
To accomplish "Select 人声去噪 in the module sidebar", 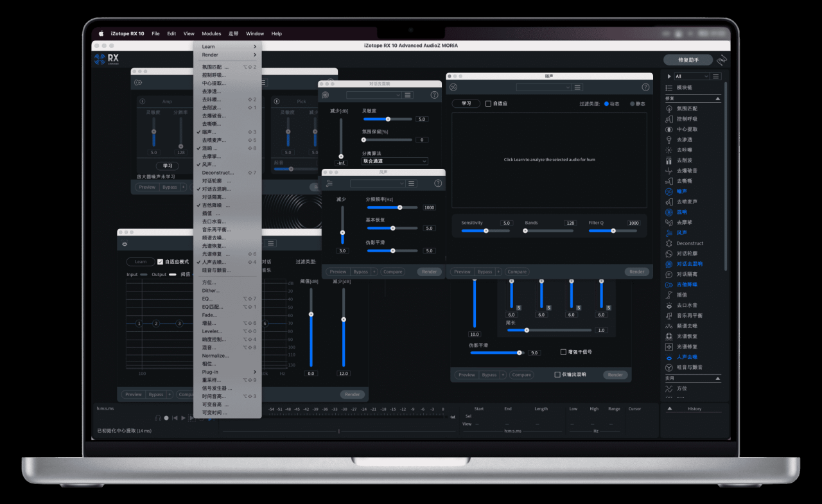I will click(x=686, y=357).
